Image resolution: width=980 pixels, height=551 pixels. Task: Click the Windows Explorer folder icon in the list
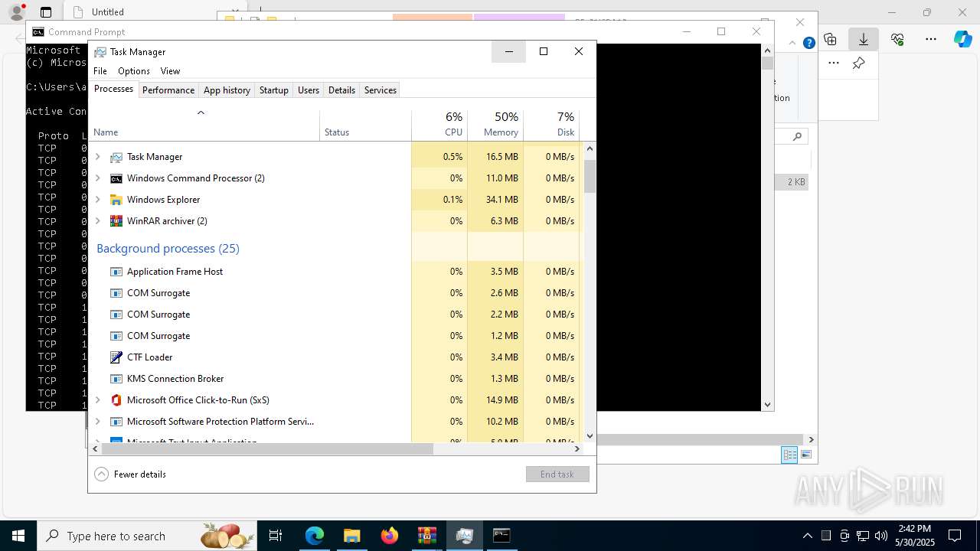coord(116,200)
